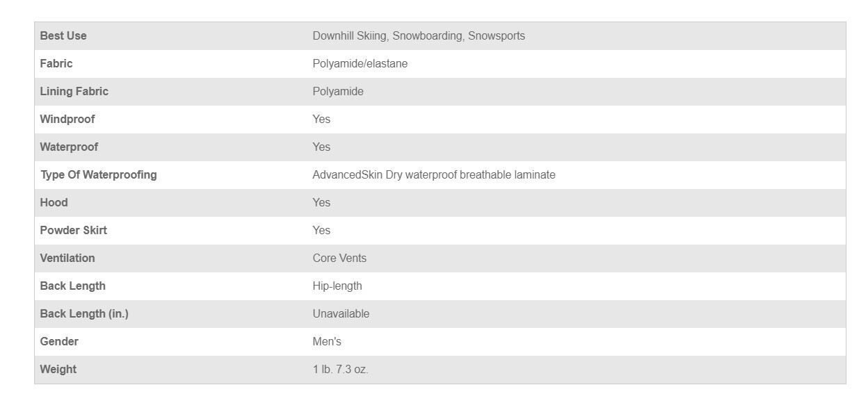Viewport: 868px width, 403px height.
Task: Select the Core Vents value
Action: point(339,258)
